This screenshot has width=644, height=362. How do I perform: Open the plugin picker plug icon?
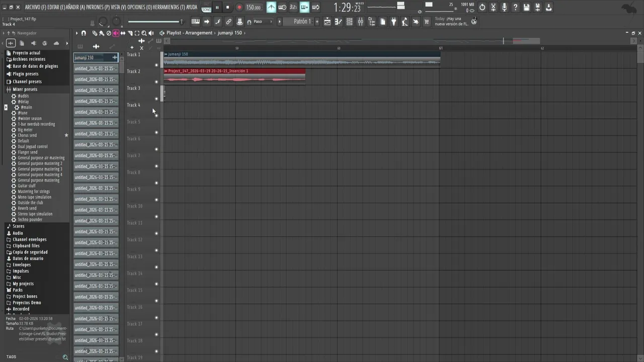(x=393, y=22)
